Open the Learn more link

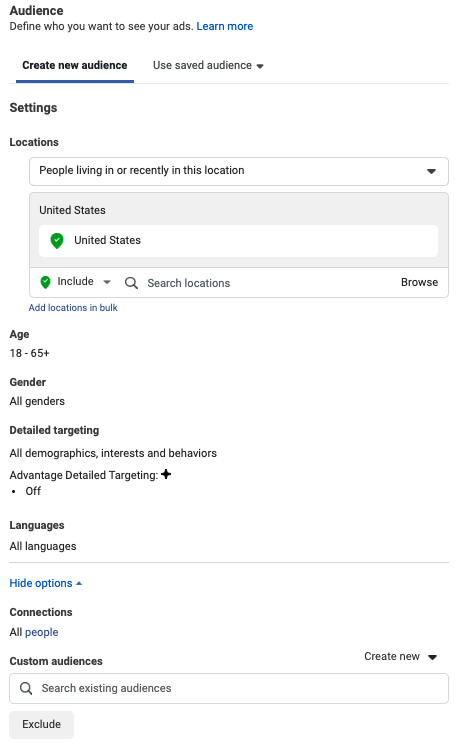225,27
